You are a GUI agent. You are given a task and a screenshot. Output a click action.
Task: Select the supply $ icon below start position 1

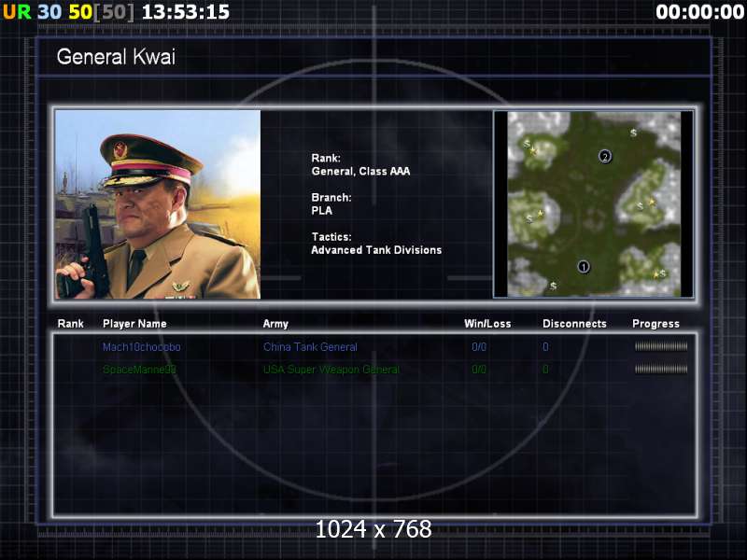(553, 286)
